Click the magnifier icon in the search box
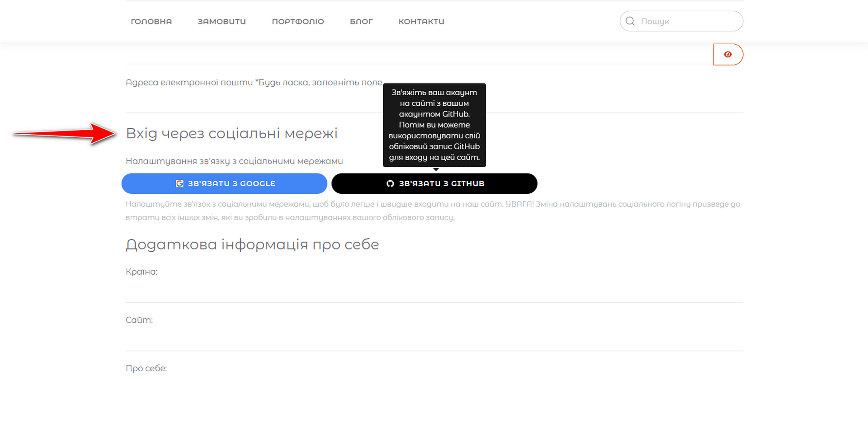 630,21
